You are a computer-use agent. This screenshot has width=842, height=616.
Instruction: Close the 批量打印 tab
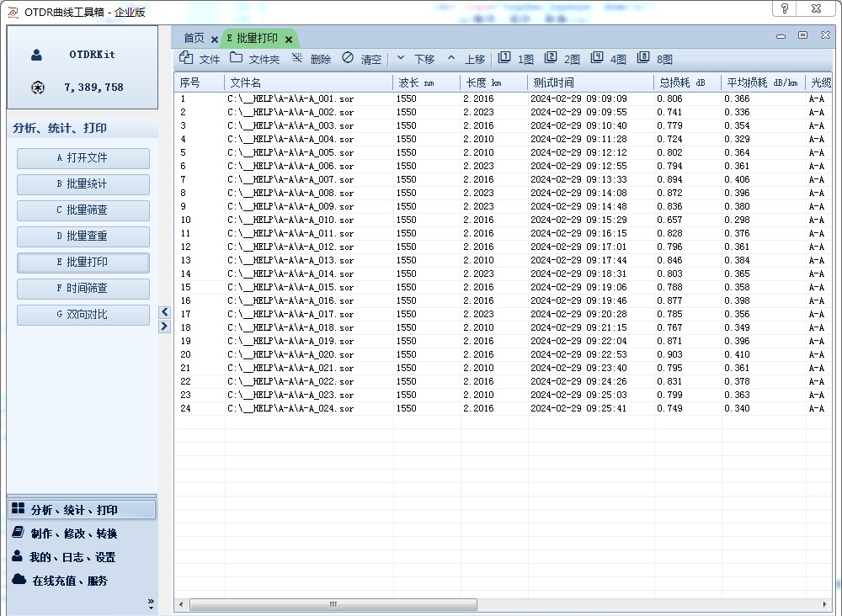pos(289,40)
